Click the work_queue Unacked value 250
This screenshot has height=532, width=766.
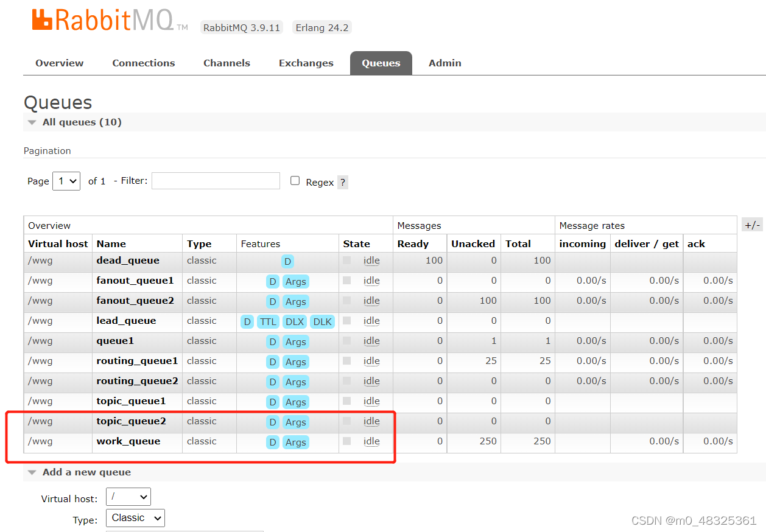(488, 441)
